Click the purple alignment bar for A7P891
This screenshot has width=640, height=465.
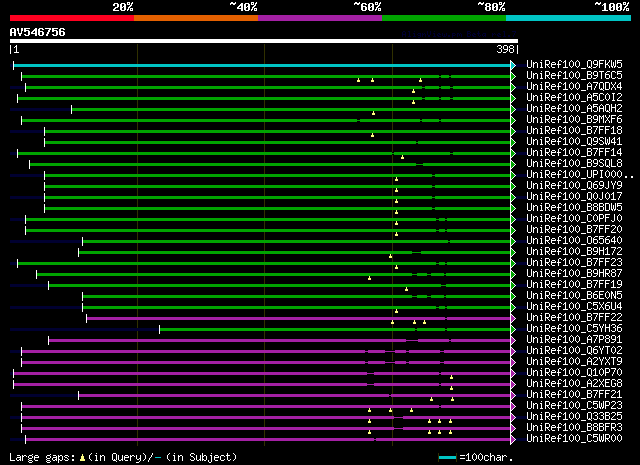[279, 340]
